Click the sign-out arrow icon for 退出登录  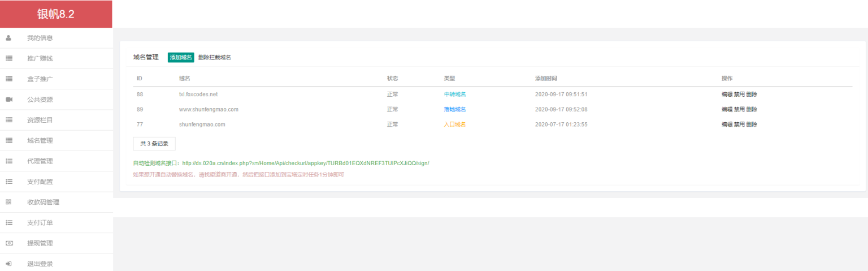[x=9, y=264]
